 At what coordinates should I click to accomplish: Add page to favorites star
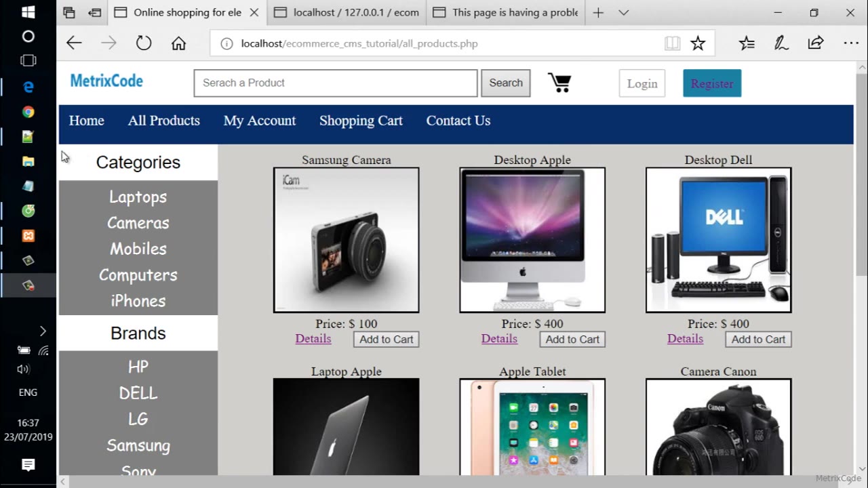coord(698,43)
